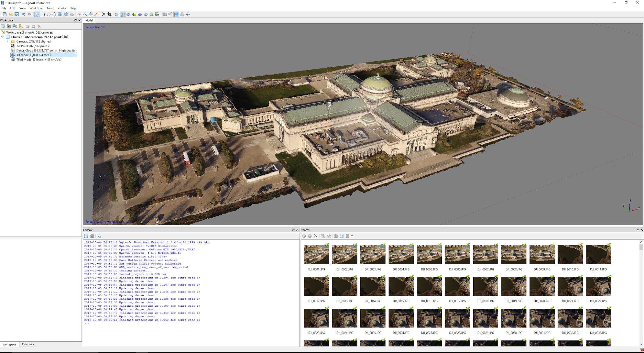Image resolution: width=644 pixels, height=353 pixels.
Task: Show the model in Wireframe view mode
Action: click(x=146, y=14)
